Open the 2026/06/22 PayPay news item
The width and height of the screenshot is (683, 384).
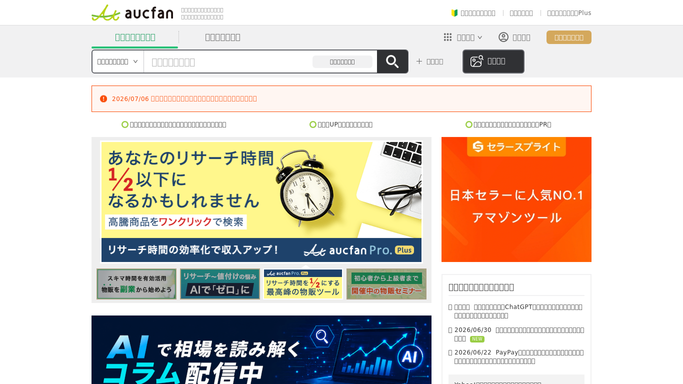(x=518, y=357)
